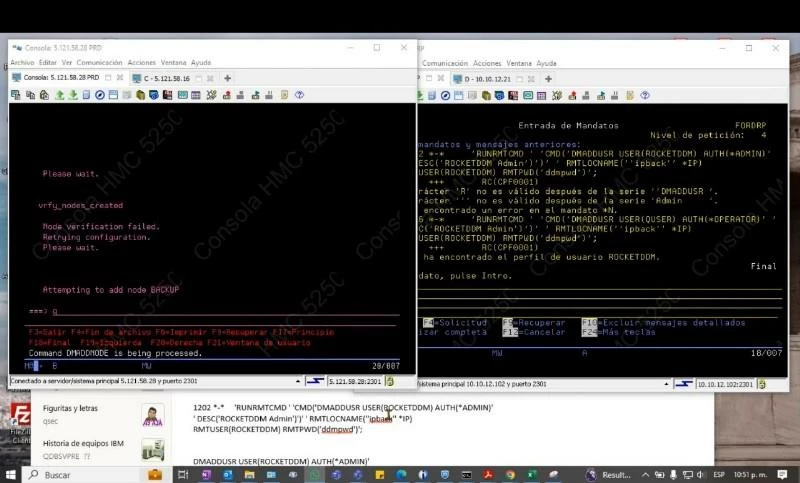Open Ayuda menu in Consola window
Screen dimensions: 800x483
201,62
